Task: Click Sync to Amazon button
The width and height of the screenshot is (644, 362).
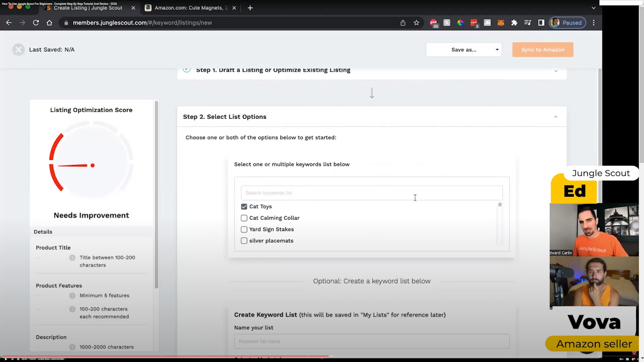Action: click(543, 49)
